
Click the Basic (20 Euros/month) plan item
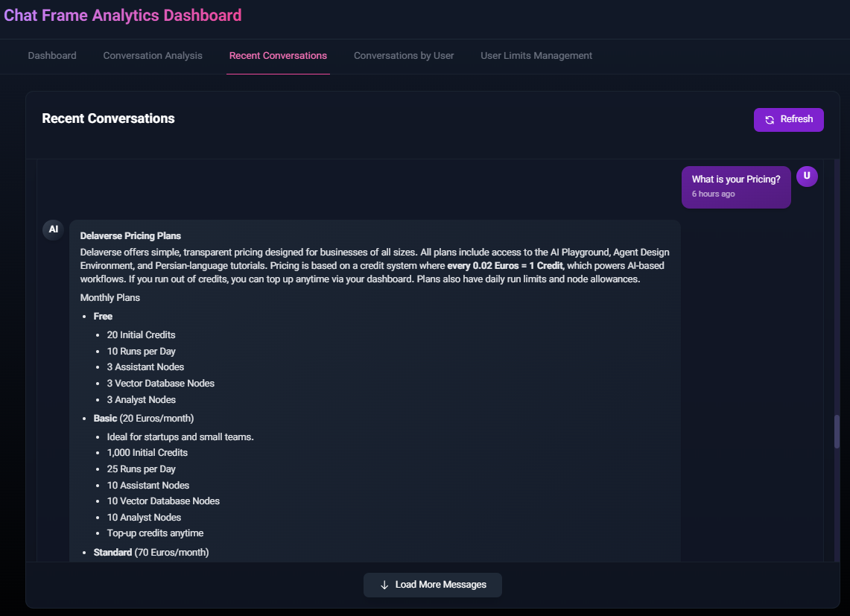[144, 418]
